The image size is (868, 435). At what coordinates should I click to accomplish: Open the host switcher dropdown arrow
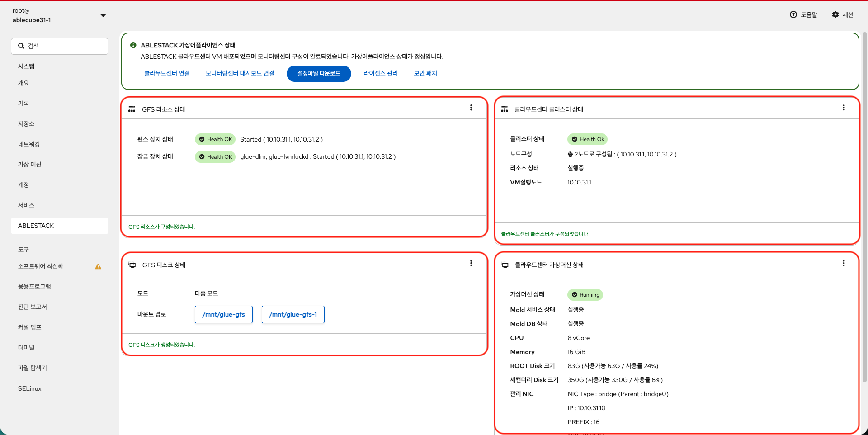point(103,15)
